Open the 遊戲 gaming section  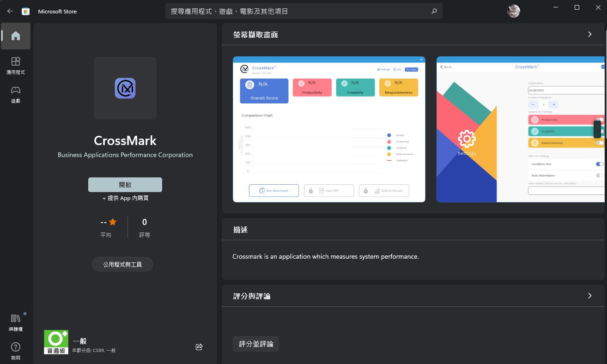click(16, 94)
